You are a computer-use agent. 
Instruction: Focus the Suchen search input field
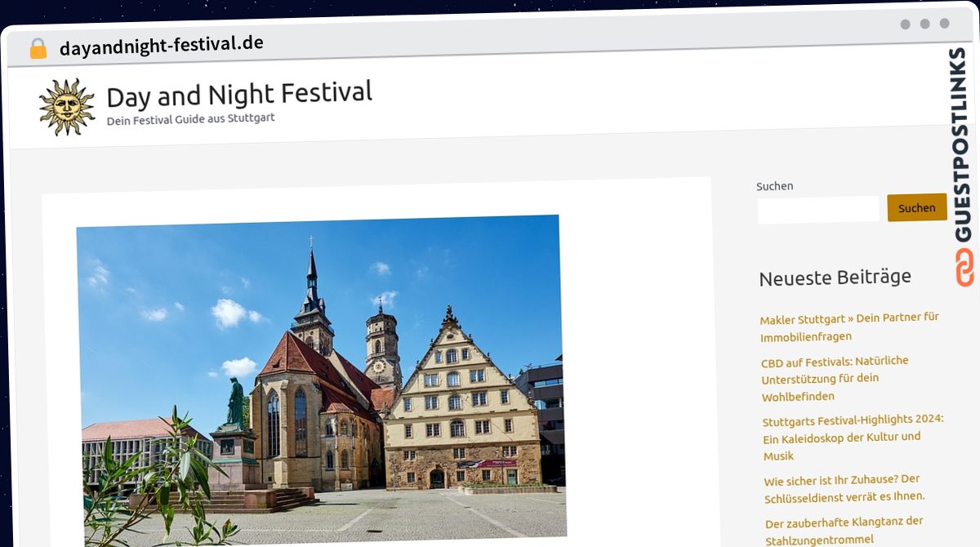click(818, 209)
